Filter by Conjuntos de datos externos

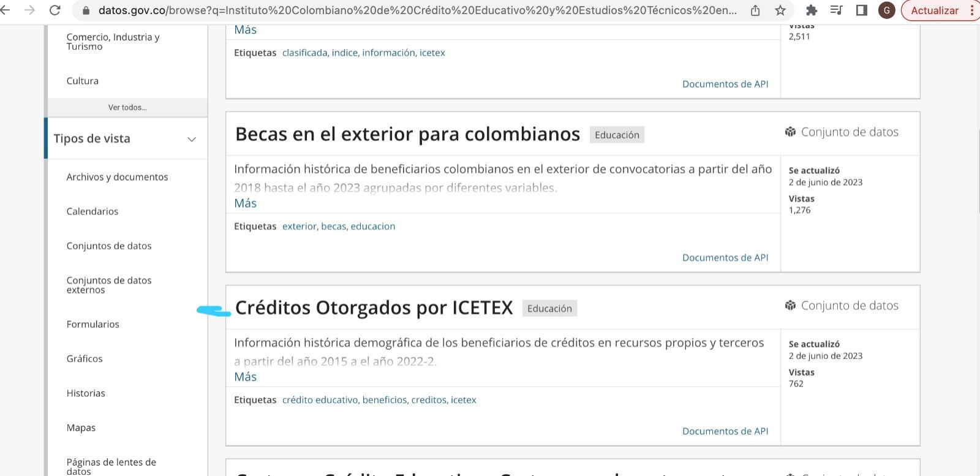point(109,285)
